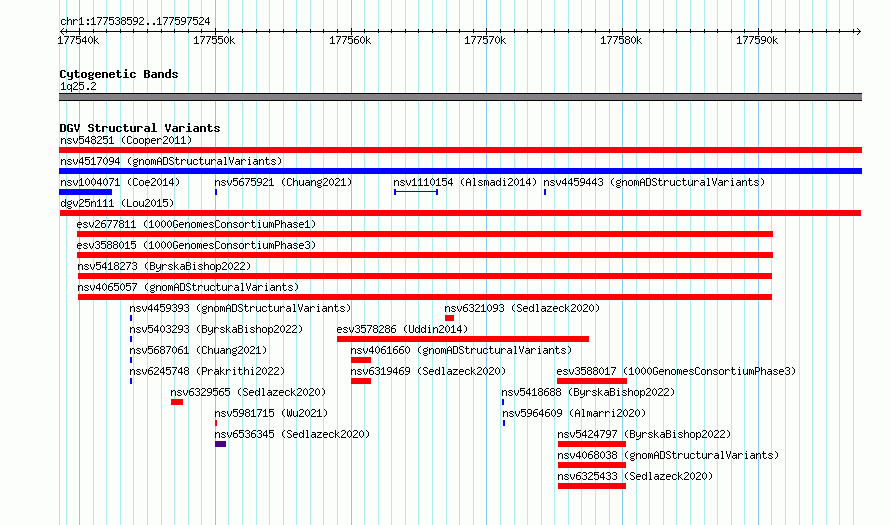Image resolution: width=890 pixels, height=525 pixels.
Task: Select the red bar for esv2677811
Action: [425, 234]
